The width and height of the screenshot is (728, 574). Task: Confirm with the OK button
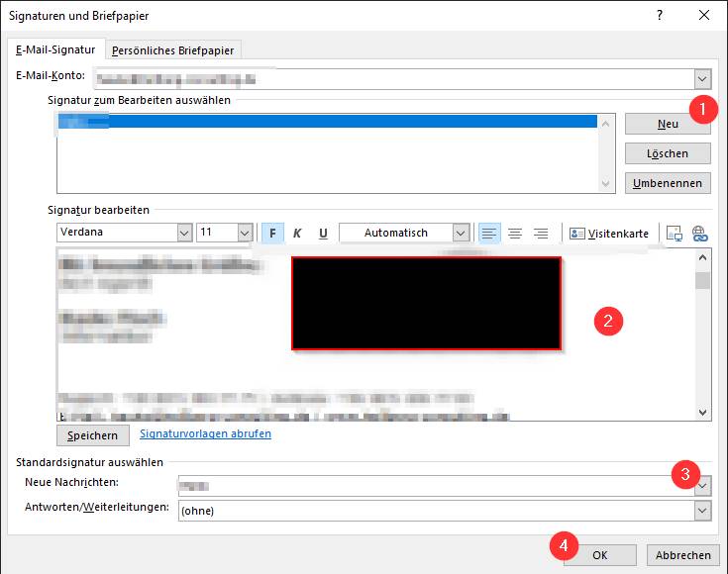pos(600,555)
